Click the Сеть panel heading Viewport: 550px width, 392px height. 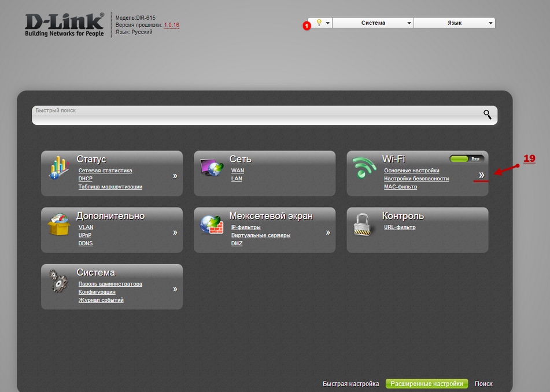[x=240, y=159]
